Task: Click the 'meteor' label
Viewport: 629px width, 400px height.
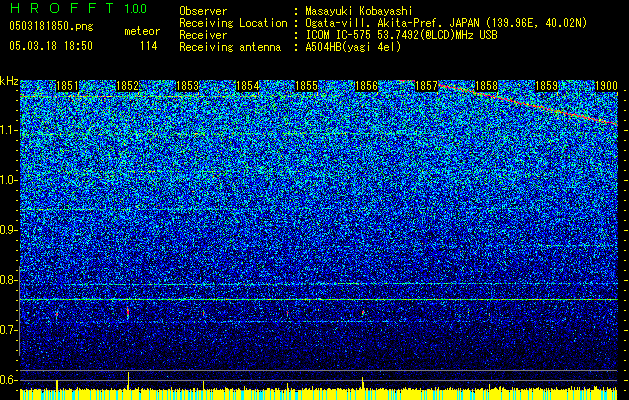Action: pos(142,31)
